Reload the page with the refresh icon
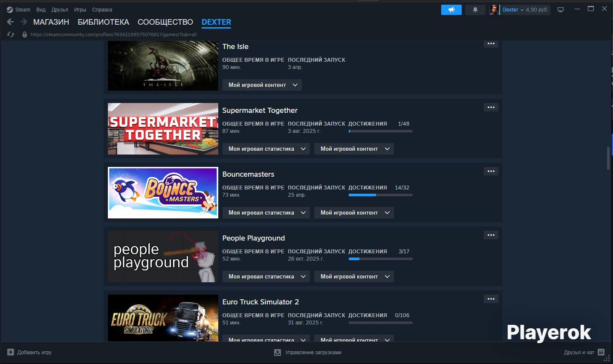Viewport: 613px width, 364px height. coord(11,34)
